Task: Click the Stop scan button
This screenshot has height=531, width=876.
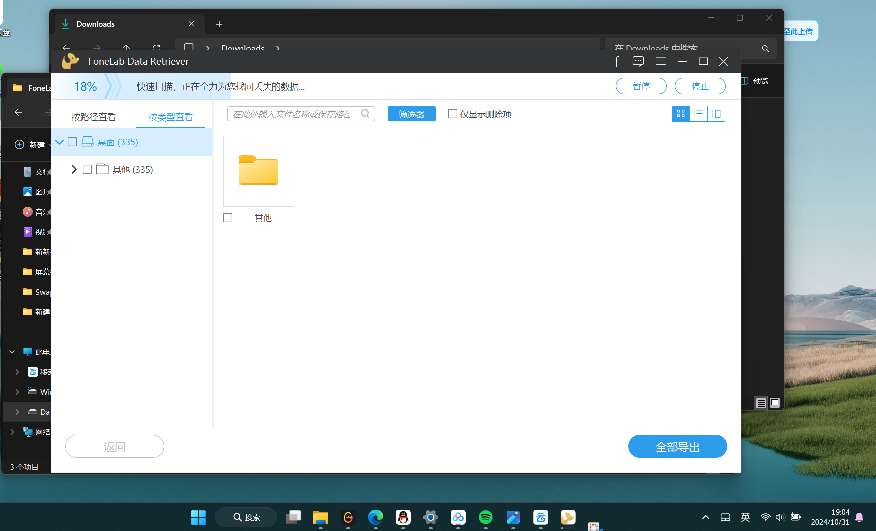Action: click(x=700, y=86)
